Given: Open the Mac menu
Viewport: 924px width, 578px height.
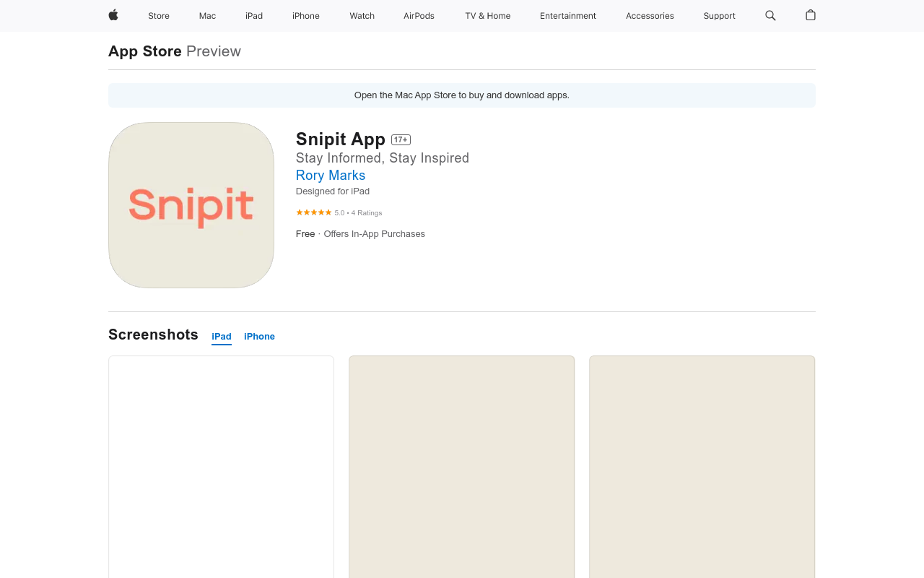Looking at the screenshot, I should (x=207, y=16).
